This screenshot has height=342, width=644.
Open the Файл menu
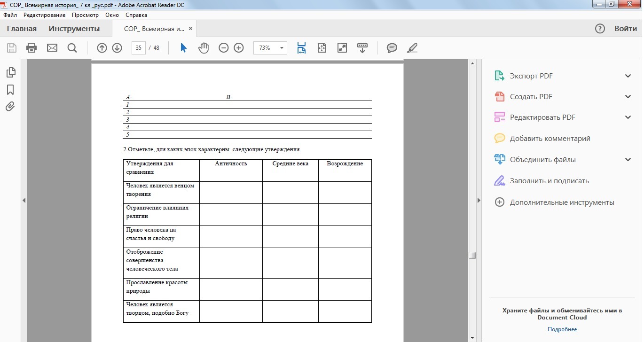[x=10, y=15]
